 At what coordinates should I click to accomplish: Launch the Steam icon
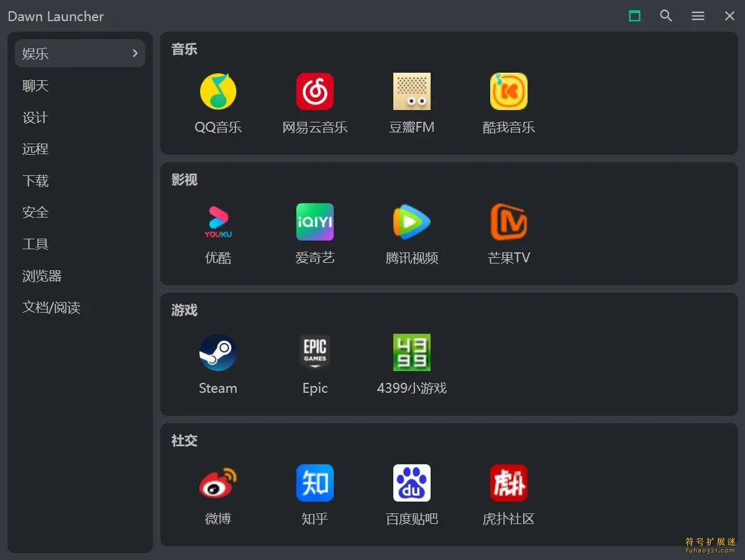(218, 352)
